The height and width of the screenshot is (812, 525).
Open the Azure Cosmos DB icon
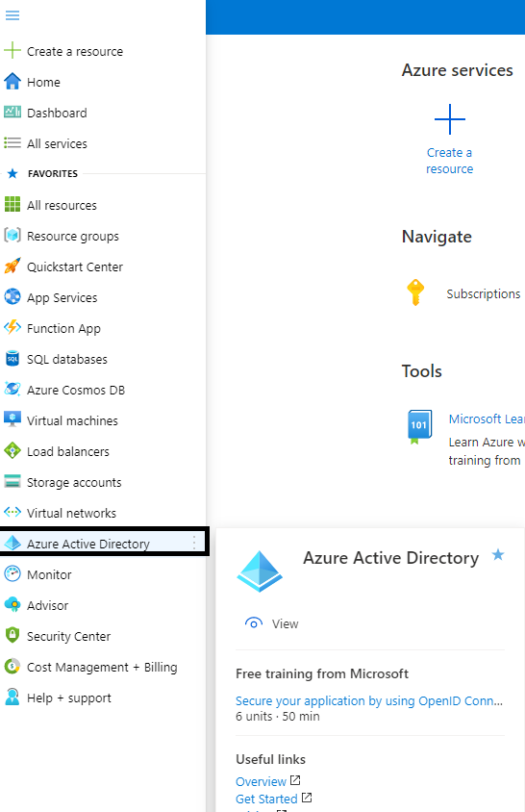(12, 389)
